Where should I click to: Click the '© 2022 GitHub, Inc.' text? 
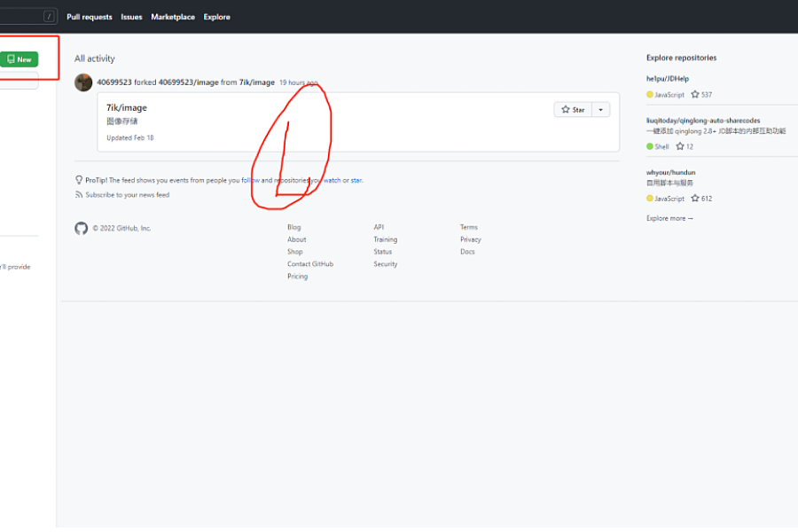(121, 228)
